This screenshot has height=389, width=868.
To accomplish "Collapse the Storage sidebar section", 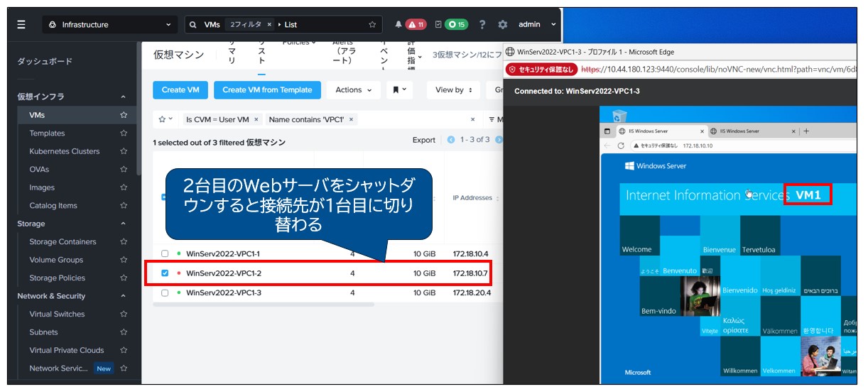I will pos(123,224).
